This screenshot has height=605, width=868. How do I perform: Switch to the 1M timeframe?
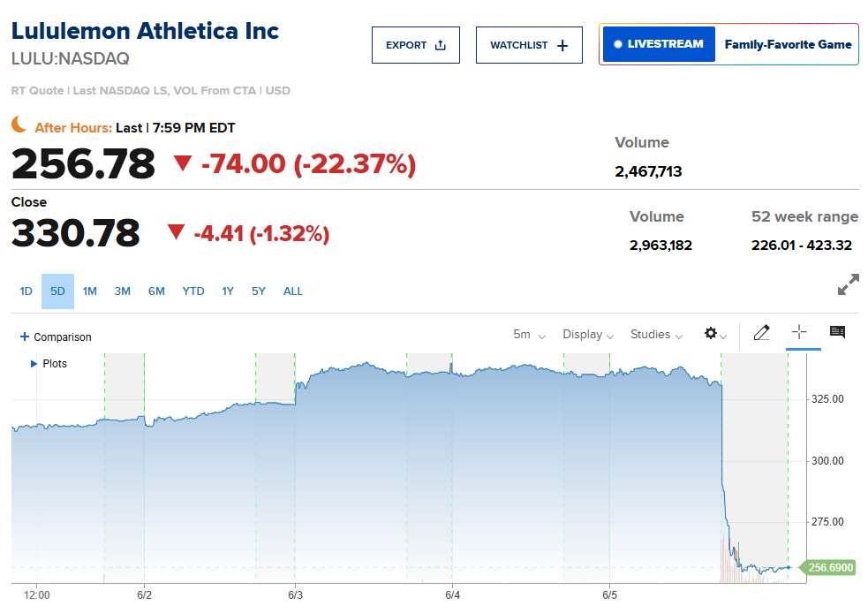89,291
